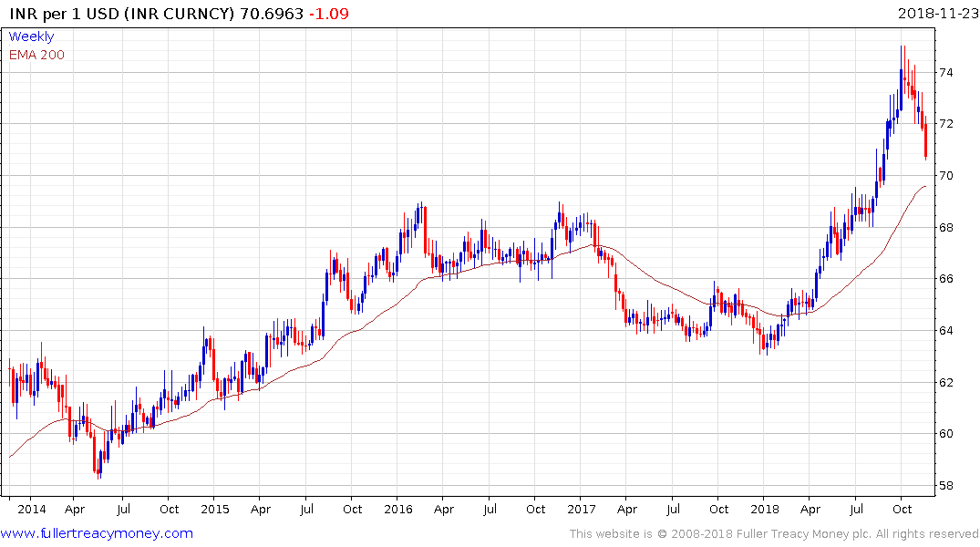Click the Weekly interval label
Image resolution: width=980 pixels, height=547 pixels.
click(31, 36)
